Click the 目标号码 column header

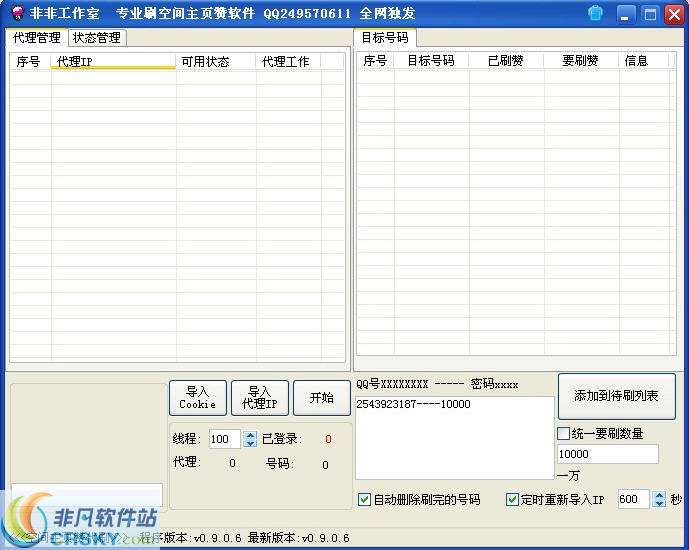(x=431, y=61)
